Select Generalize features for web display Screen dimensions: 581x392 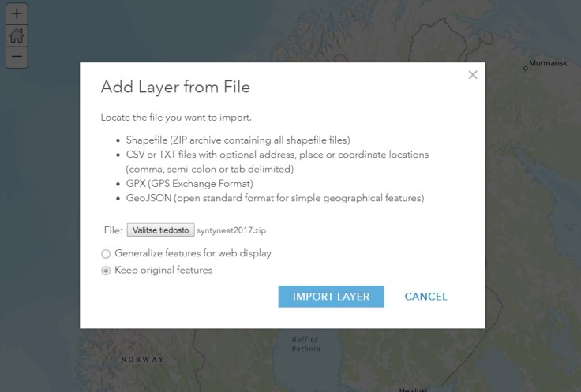[106, 254]
